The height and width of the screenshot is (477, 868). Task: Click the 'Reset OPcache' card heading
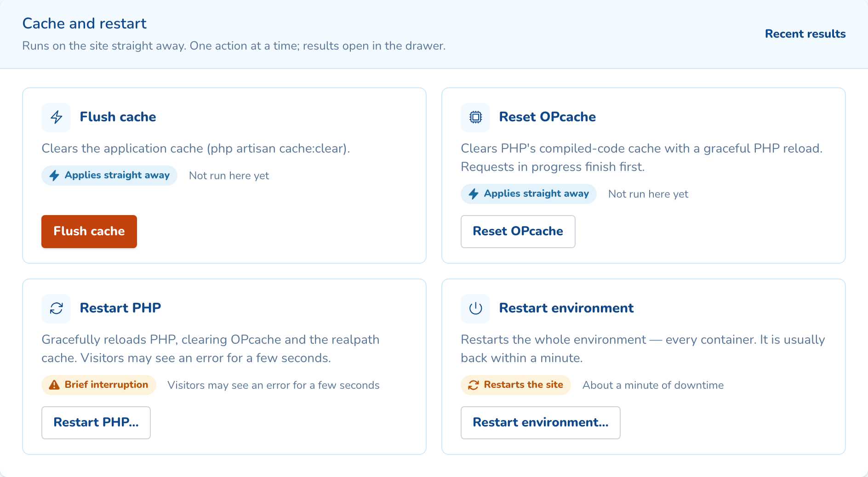point(547,117)
